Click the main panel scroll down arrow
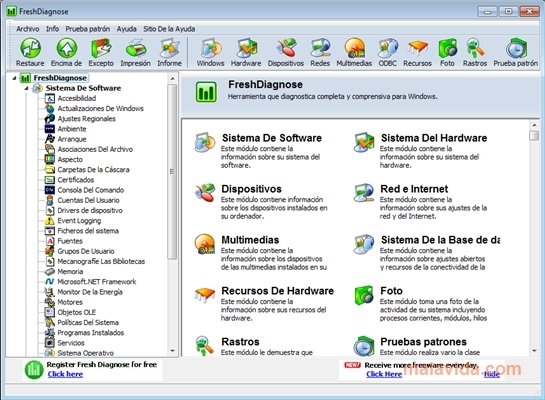The image size is (545, 400). point(534,351)
